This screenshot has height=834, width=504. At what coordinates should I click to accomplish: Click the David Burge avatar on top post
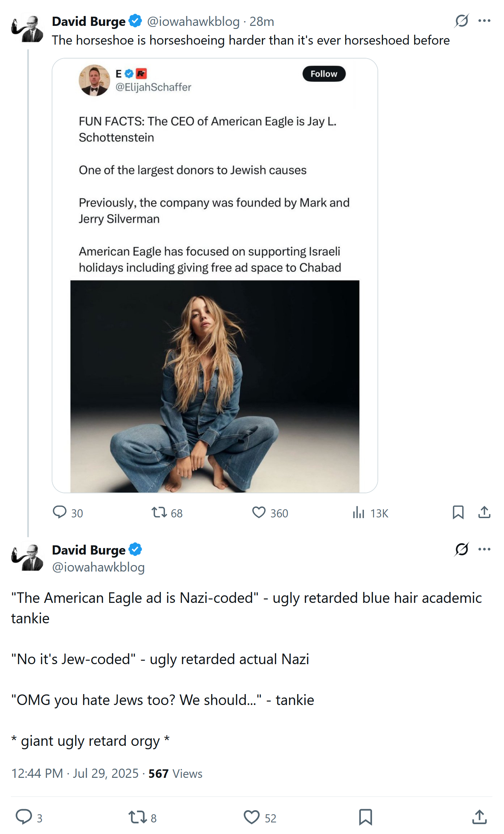[28, 29]
